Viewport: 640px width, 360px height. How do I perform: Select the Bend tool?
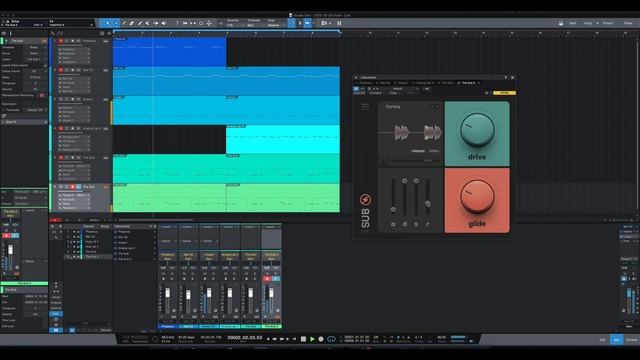click(x=156, y=23)
